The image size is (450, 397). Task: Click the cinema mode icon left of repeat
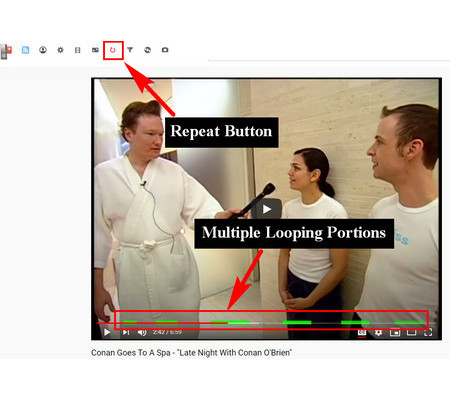(x=95, y=50)
